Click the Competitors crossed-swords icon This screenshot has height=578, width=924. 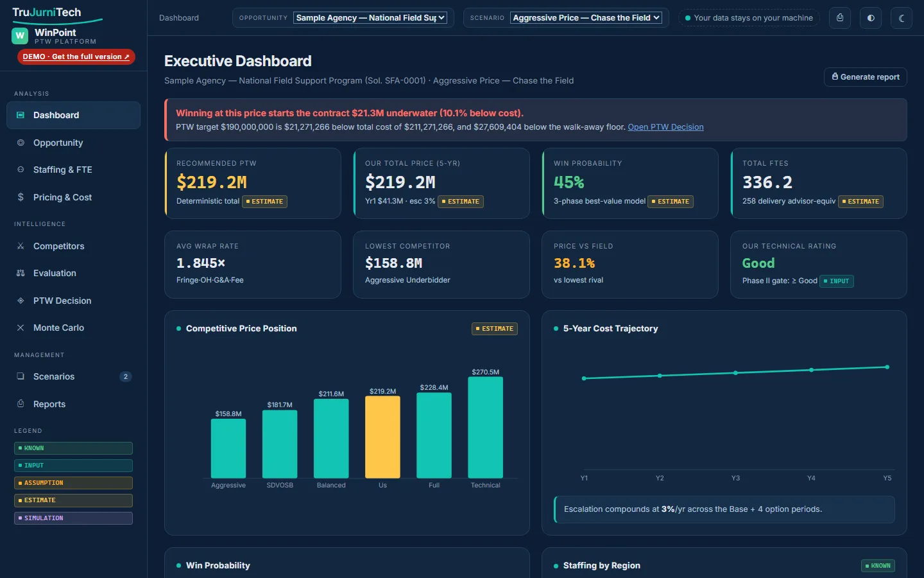point(21,246)
